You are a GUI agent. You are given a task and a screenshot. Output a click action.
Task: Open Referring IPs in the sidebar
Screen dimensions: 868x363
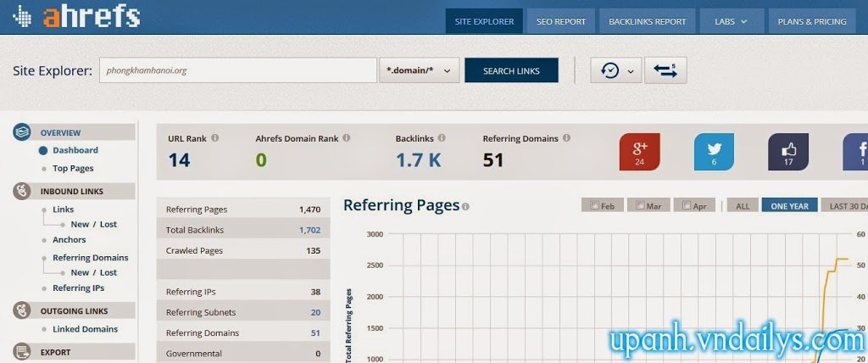[x=78, y=288]
